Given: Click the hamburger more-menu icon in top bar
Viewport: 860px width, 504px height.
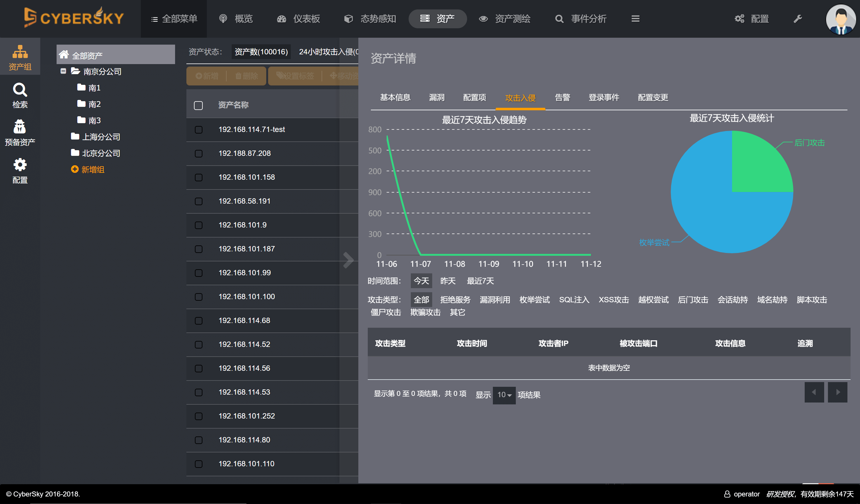Looking at the screenshot, I should coord(635,19).
